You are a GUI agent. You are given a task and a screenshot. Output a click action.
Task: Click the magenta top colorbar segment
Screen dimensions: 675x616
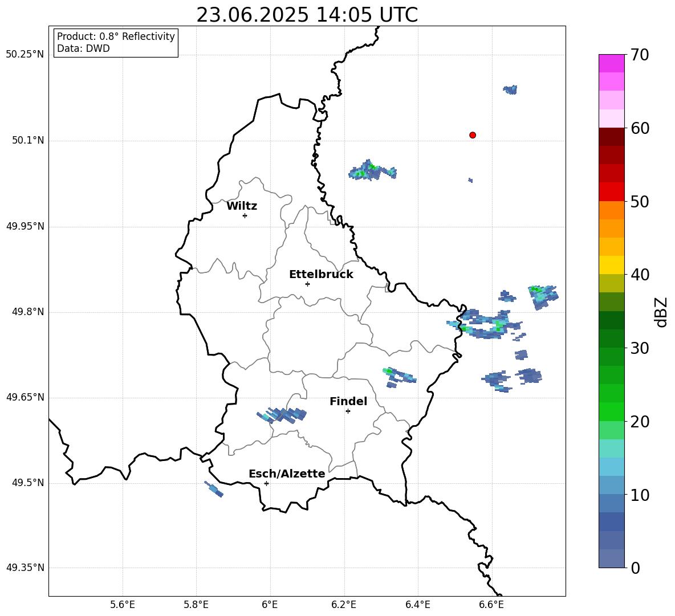click(x=611, y=63)
